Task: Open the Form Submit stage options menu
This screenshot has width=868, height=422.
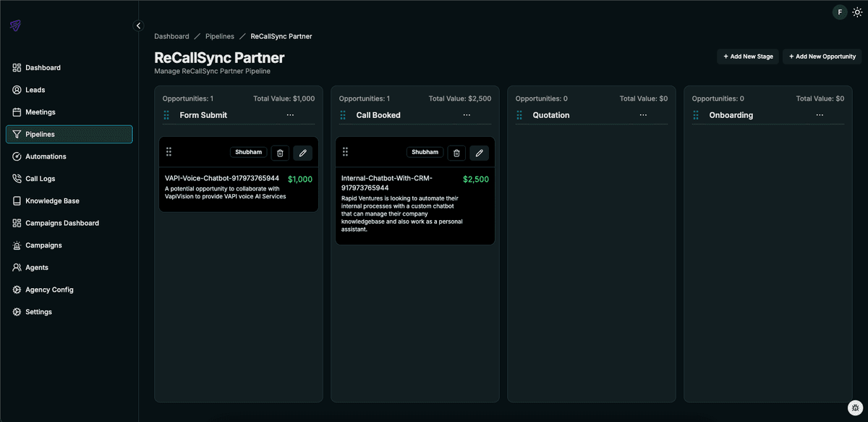Action: tap(291, 114)
